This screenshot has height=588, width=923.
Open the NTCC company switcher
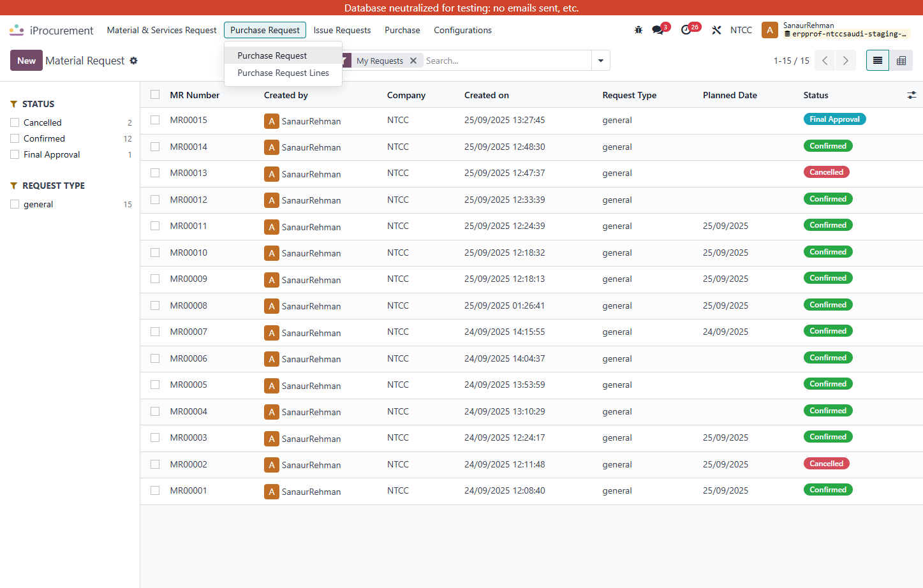(x=741, y=30)
